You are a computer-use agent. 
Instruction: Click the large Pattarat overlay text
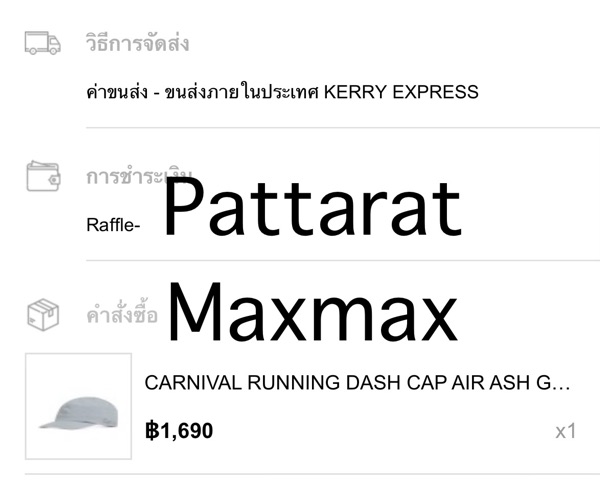pyautogui.click(x=312, y=208)
